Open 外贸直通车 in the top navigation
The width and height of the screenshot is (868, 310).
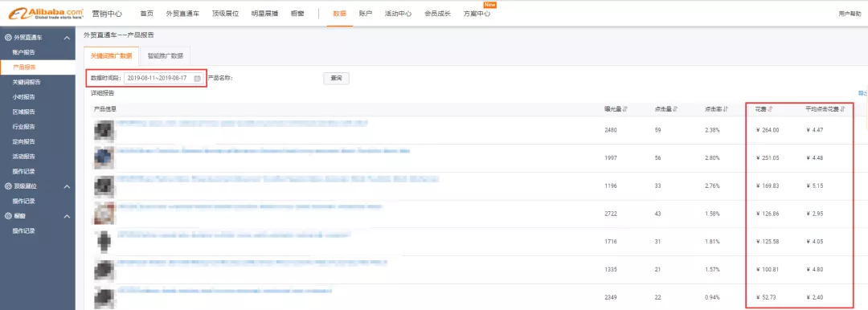[x=182, y=14]
